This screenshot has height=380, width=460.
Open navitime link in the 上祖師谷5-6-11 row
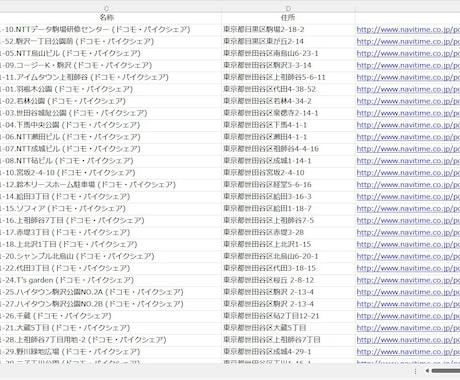(x=408, y=77)
